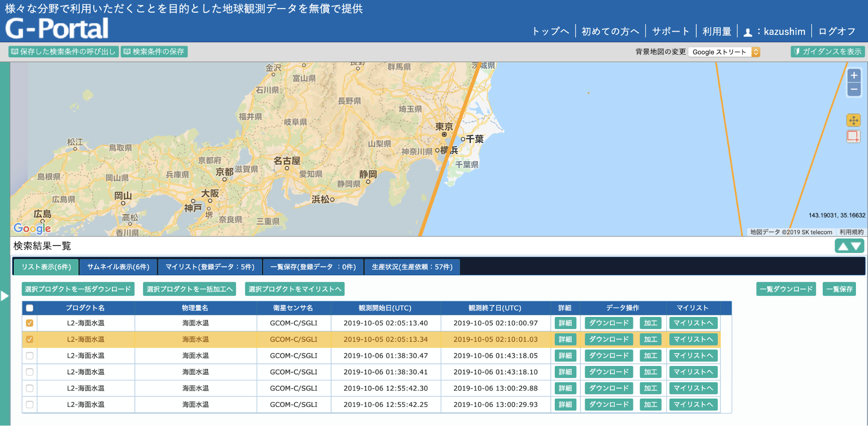Click 加工 for the 02:05:13.40 row

pyautogui.click(x=650, y=323)
